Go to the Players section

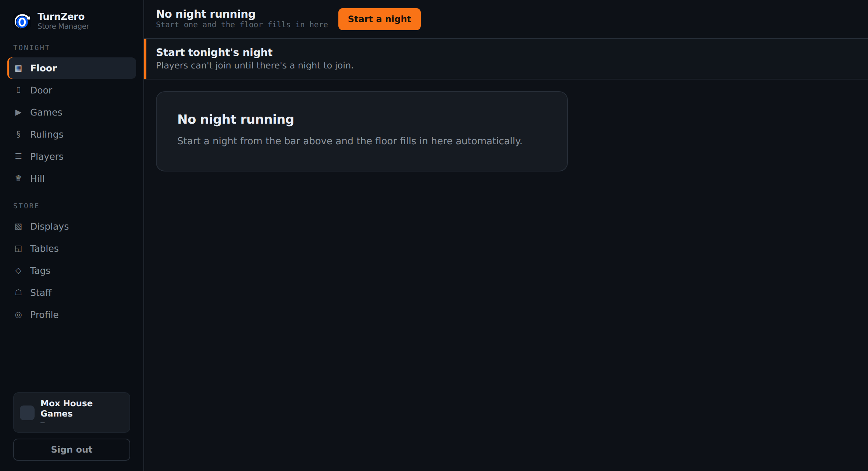click(72, 156)
